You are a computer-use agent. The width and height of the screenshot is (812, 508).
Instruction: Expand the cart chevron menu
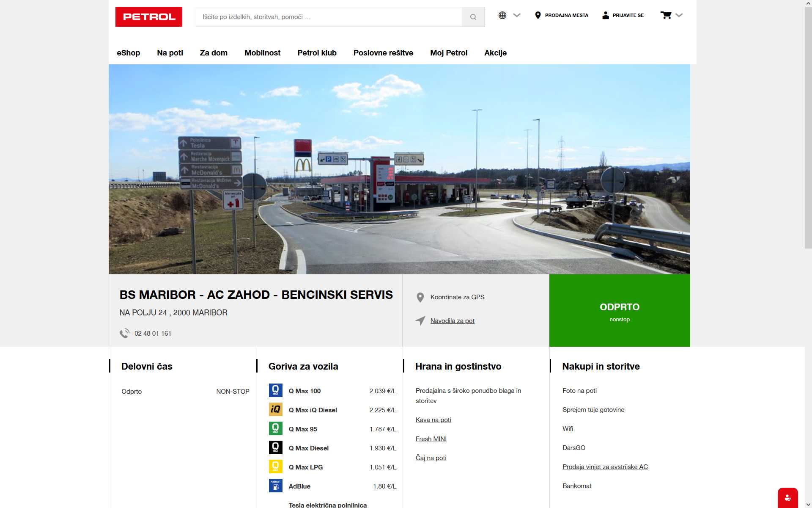(x=679, y=15)
